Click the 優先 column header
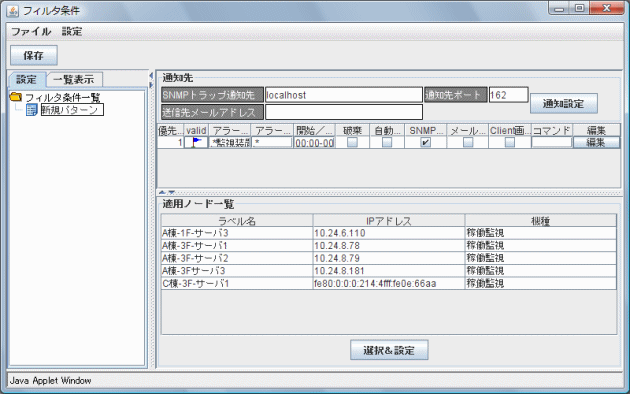Viewport: 630px width, 394px height. pos(170,131)
